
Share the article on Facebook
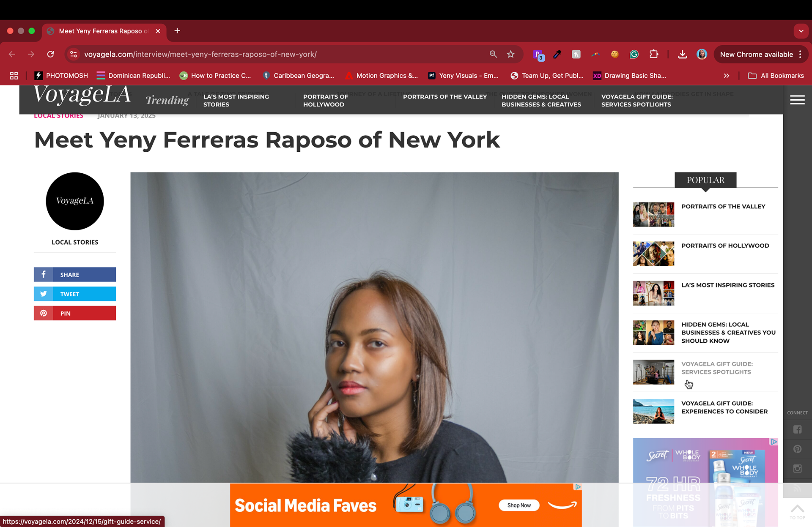(75, 275)
